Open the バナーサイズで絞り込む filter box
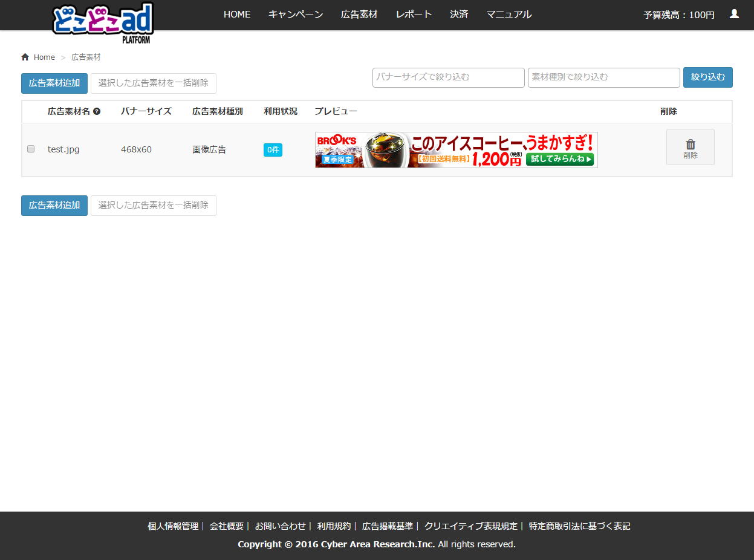 (x=449, y=77)
